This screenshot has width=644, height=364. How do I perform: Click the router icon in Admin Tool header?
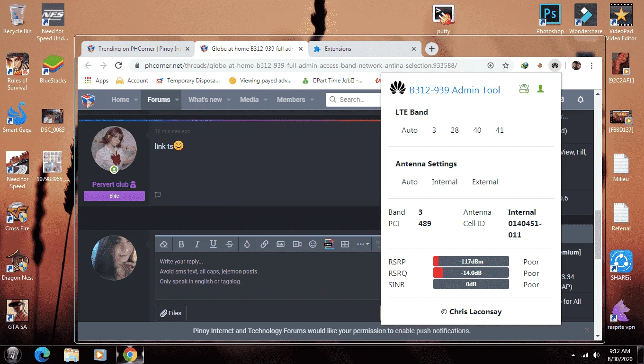[524, 89]
